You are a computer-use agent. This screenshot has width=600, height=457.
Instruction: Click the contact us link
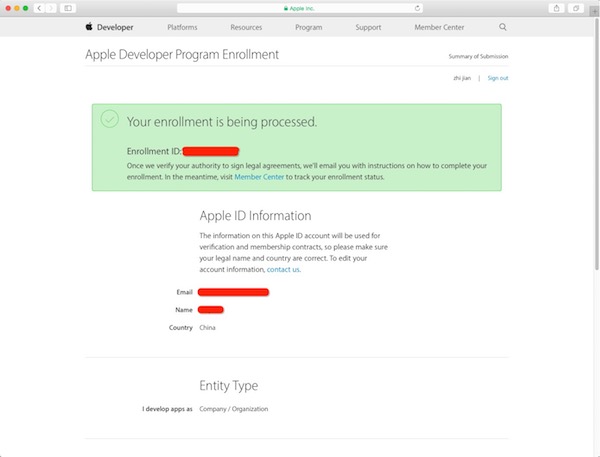(283, 269)
